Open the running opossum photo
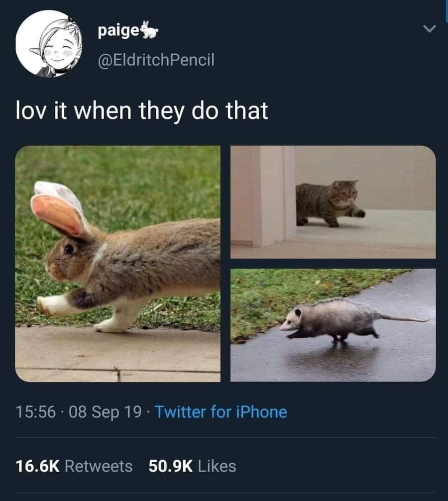 tap(333, 325)
